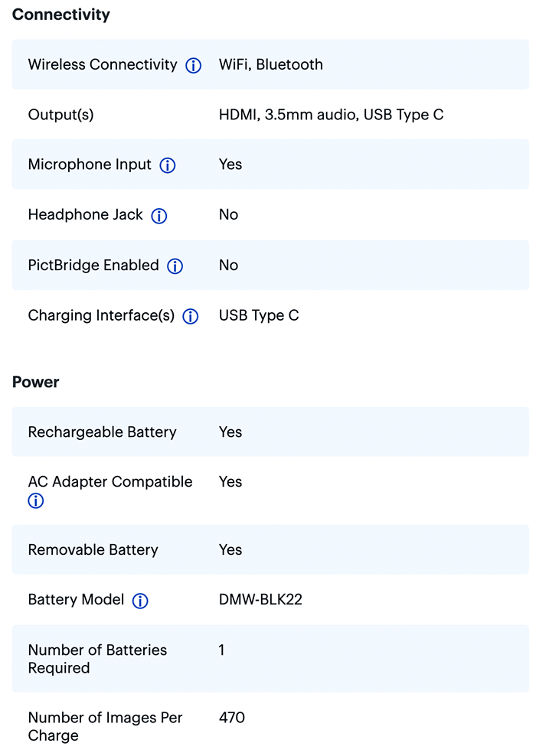Open the PictBridge Enabled info tooltip icon
536x756 pixels.
[x=175, y=266]
